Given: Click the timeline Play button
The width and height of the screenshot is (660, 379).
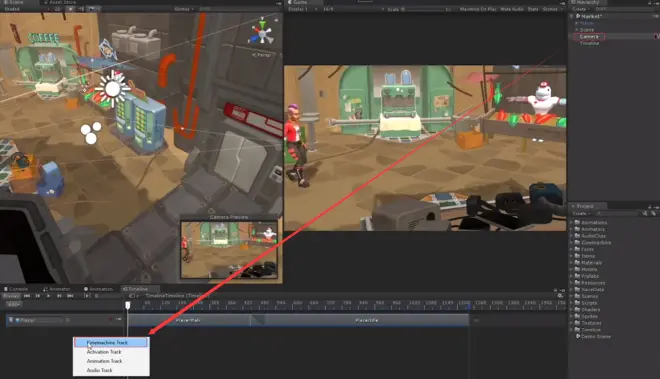Looking at the screenshot, I should (x=48, y=296).
